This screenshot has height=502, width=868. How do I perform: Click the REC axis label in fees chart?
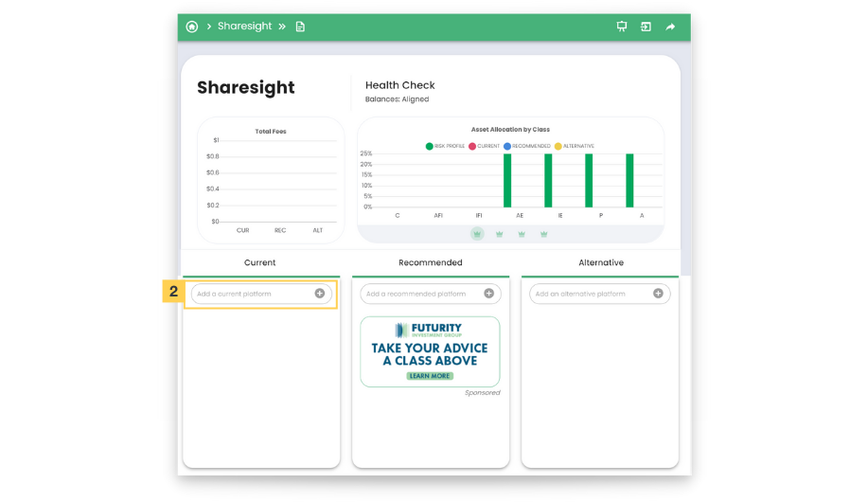tap(280, 230)
